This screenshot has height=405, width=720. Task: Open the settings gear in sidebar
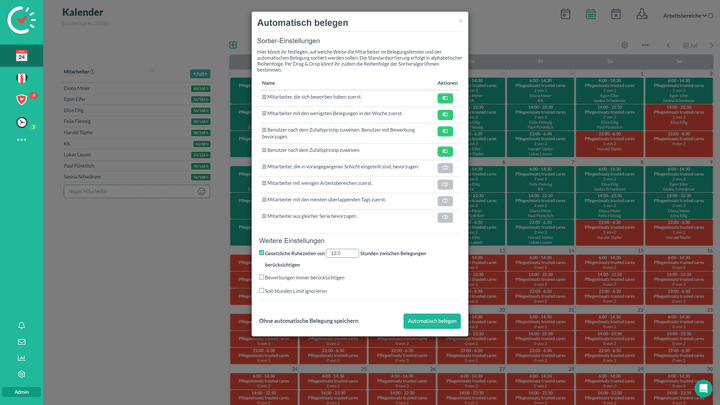click(x=21, y=374)
